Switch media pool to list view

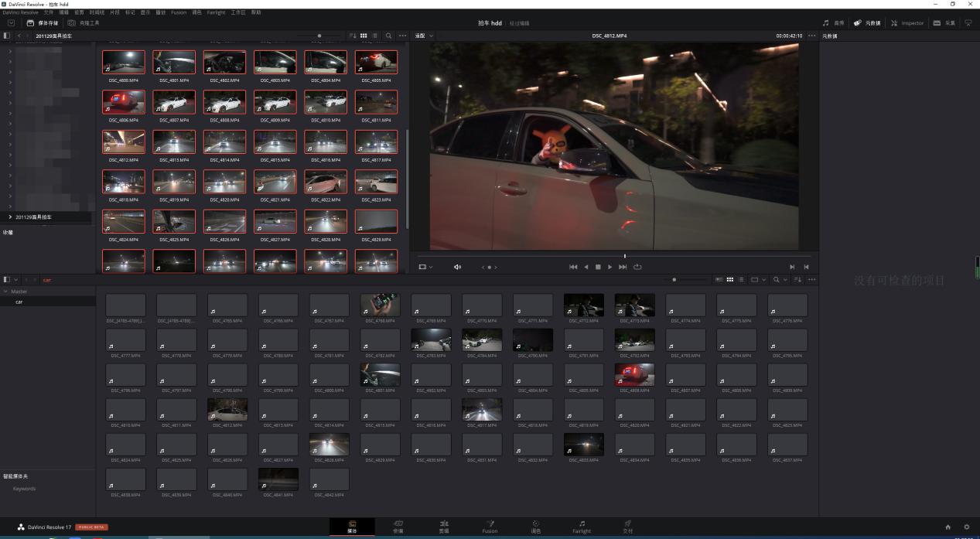[x=740, y=279]
